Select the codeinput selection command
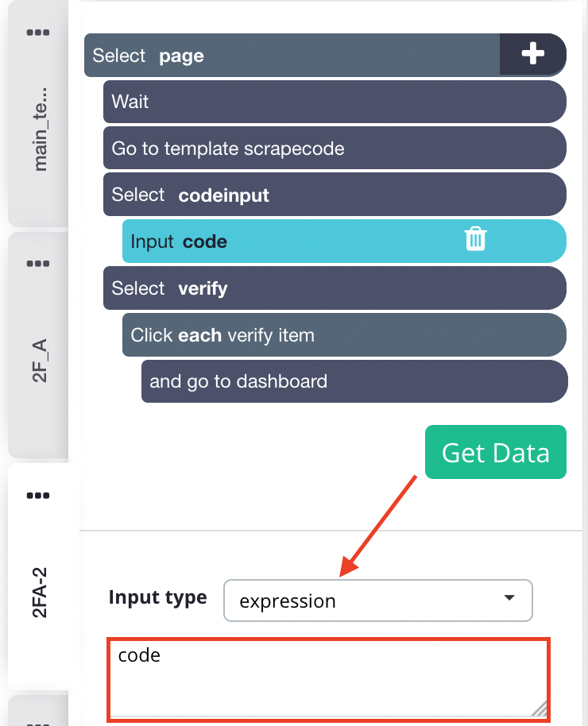Viewport: 588px width, 726px height. click(334, 194)
